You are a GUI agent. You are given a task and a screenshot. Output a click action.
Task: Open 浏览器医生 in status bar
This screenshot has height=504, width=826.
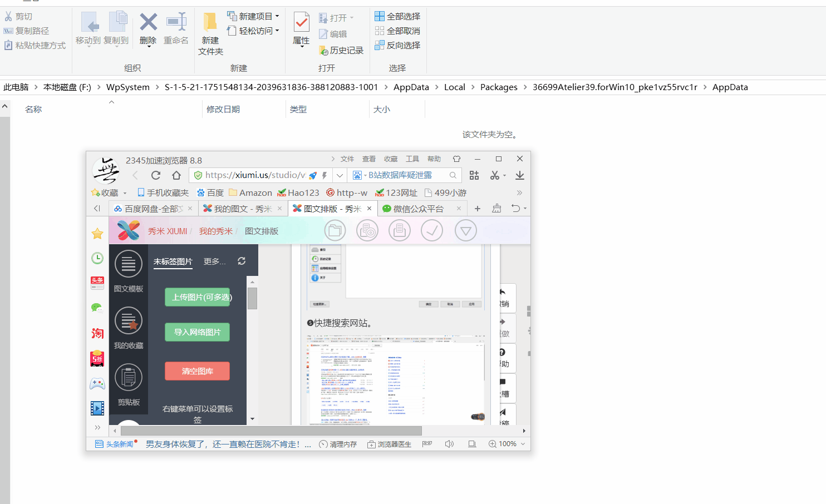click(389, 444)
